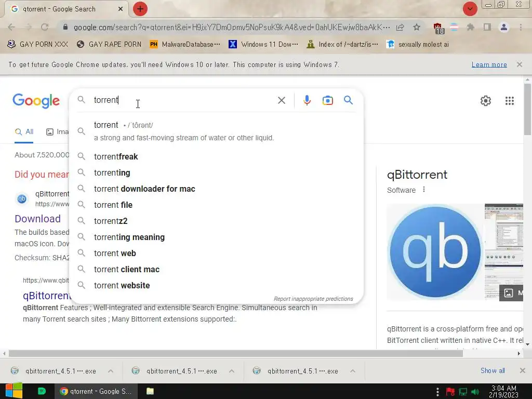Close the downloads bar
Image resolution: width=532 pixels, height=399 pixels.
522,370
